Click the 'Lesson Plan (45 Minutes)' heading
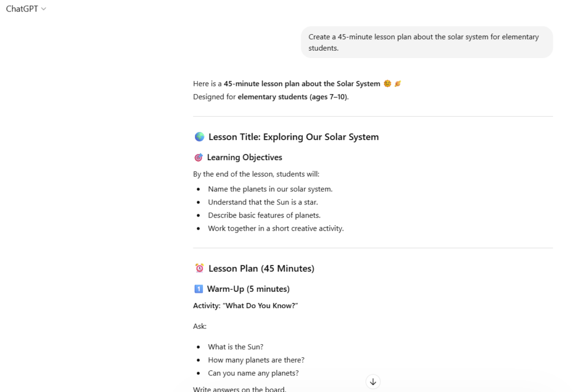Screen dimensions: 584x392 261,268
